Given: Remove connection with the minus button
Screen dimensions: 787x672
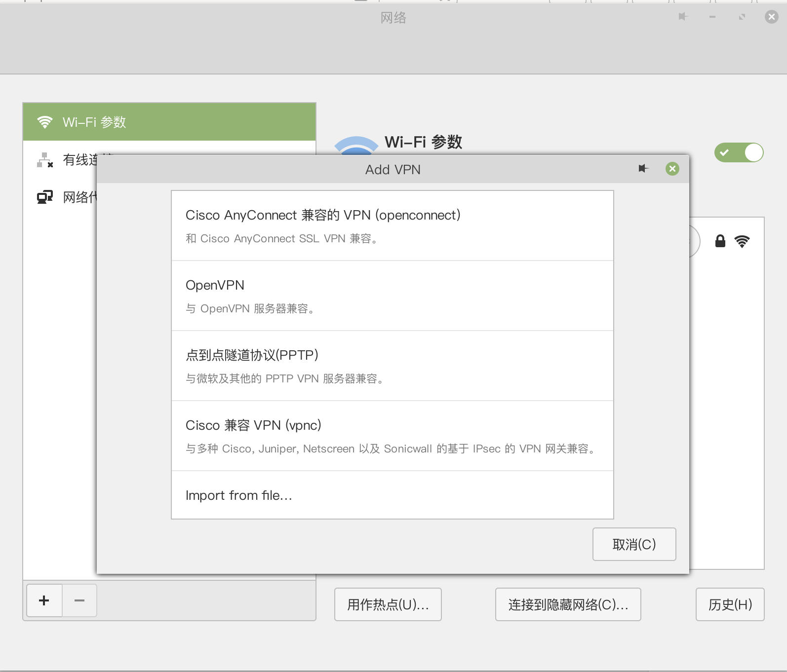Looking at the screenshot, I should pos(79,600).
